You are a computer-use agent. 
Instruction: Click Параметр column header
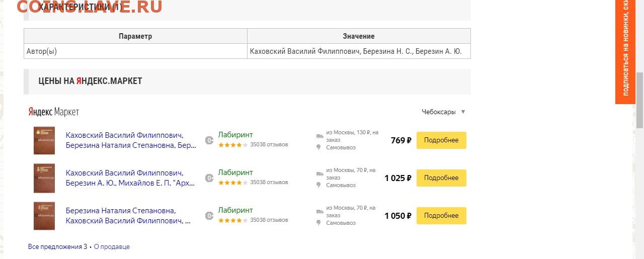(135, 36)
